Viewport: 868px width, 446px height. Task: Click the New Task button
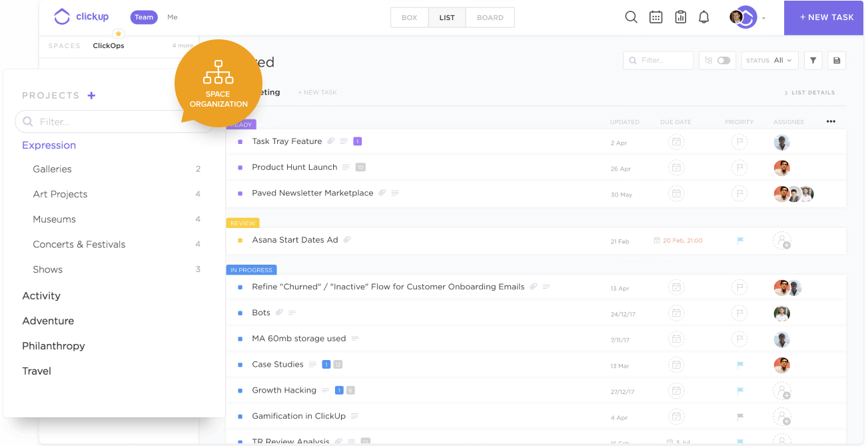(828, 17)
